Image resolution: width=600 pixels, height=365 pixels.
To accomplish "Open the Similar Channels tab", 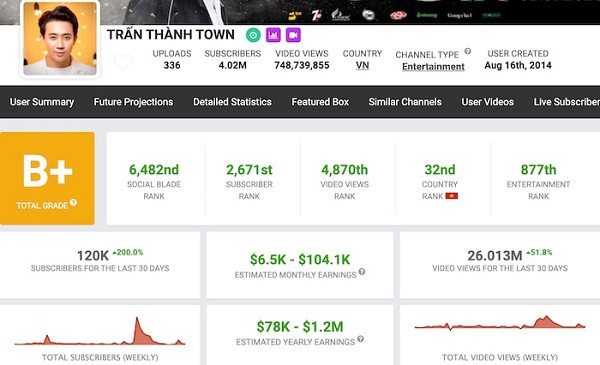I will pos(405,102).
